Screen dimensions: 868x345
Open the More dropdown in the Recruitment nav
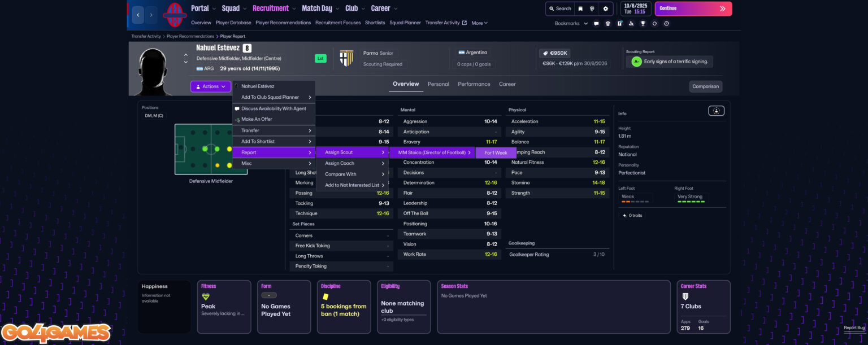(x=479, y=23)
